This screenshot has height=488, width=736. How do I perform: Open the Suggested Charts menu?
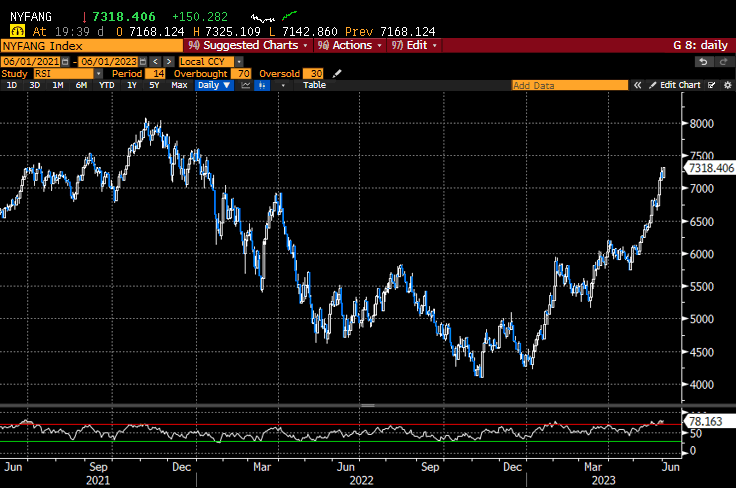click(x=248, y=45)
